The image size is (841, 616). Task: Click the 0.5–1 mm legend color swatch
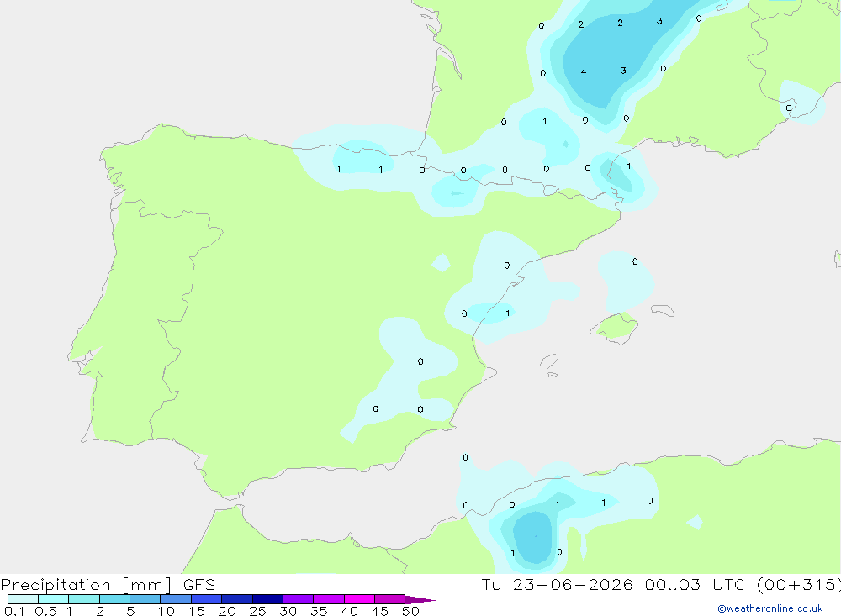click(x=54, y=599)
